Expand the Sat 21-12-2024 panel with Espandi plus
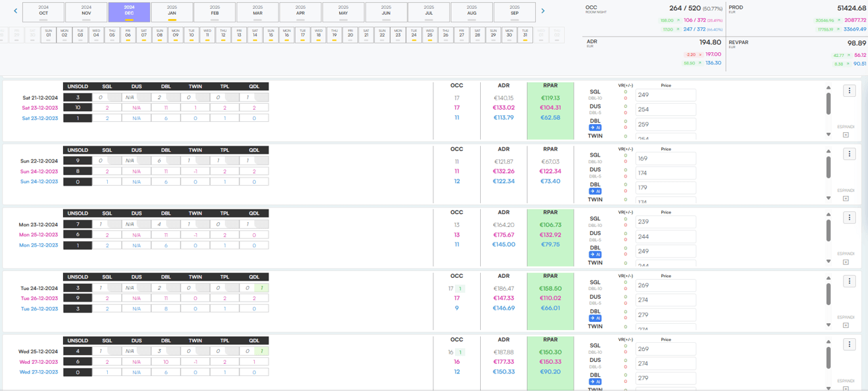The height and width of the screenshot is (391, 868). point(846,135)
